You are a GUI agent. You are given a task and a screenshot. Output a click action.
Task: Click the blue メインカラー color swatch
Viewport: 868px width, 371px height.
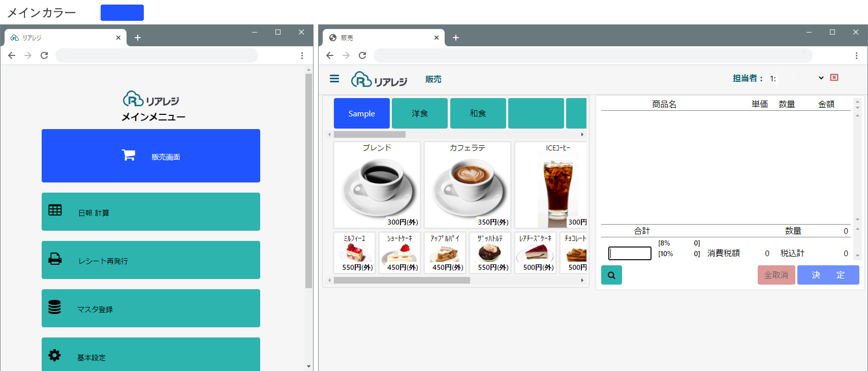pos(122,13)
